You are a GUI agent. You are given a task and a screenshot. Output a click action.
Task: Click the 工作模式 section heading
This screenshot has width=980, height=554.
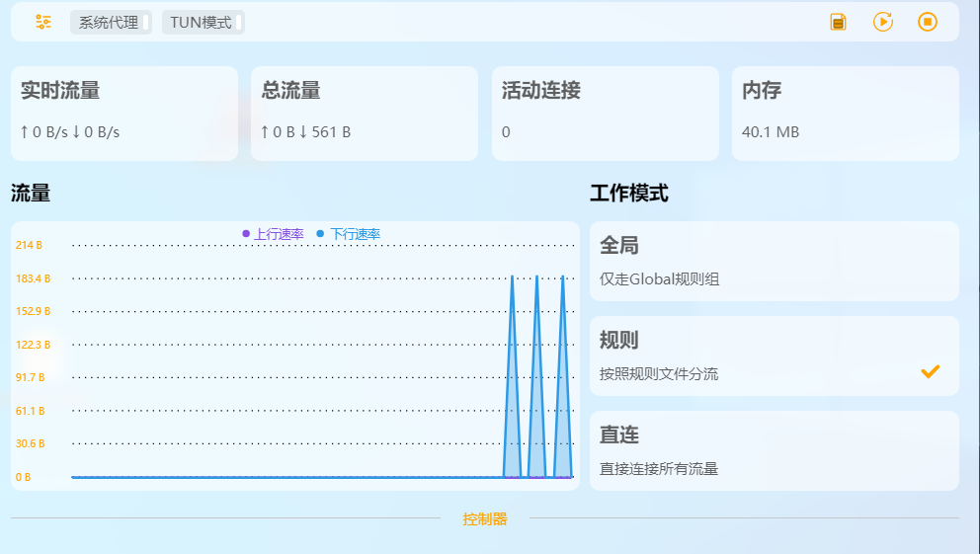coord(629,193)
